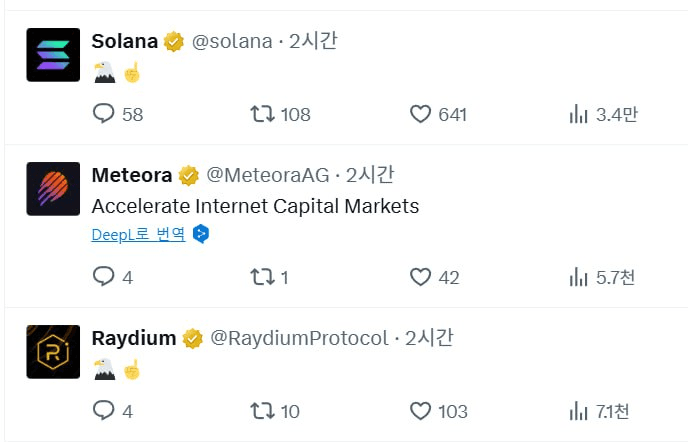Open view stats on Meteora's tweet
The image size is (688, 442).
point(578,277)
